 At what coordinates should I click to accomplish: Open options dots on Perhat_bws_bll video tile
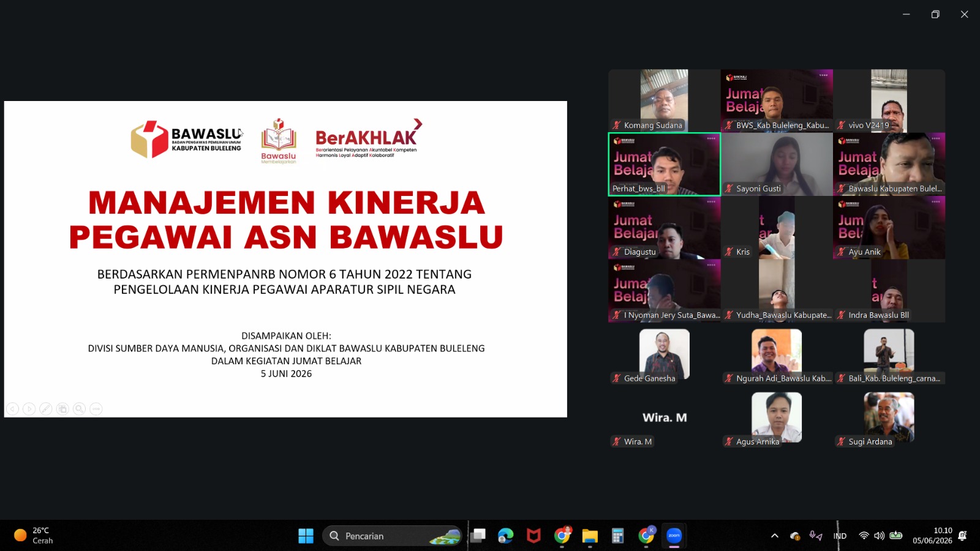tap(711, 138)
